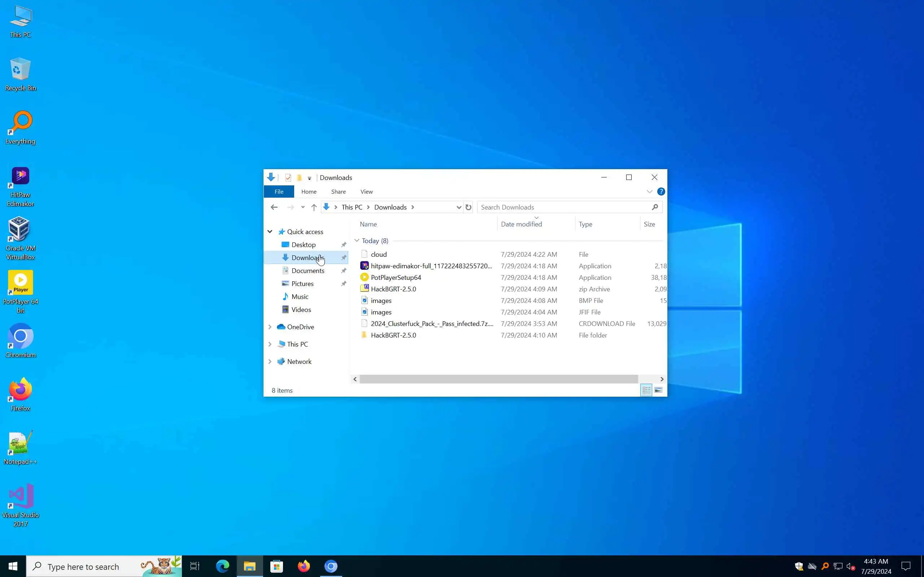Click the Up one level arrow

pos(314,207)
